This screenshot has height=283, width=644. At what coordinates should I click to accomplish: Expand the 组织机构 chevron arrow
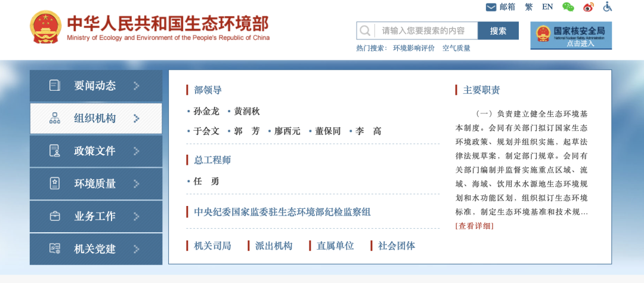tap(137, 118)
